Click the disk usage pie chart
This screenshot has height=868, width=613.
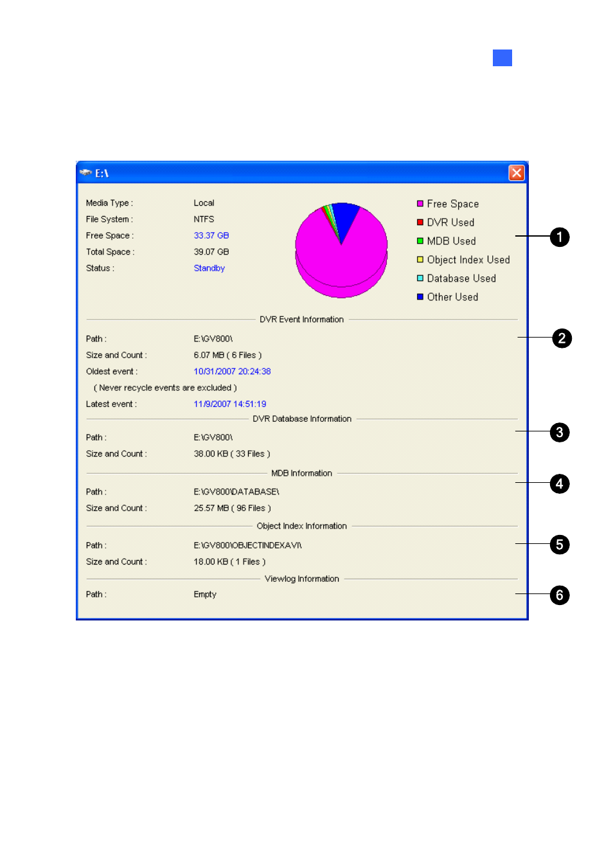(x=341, y=250)
